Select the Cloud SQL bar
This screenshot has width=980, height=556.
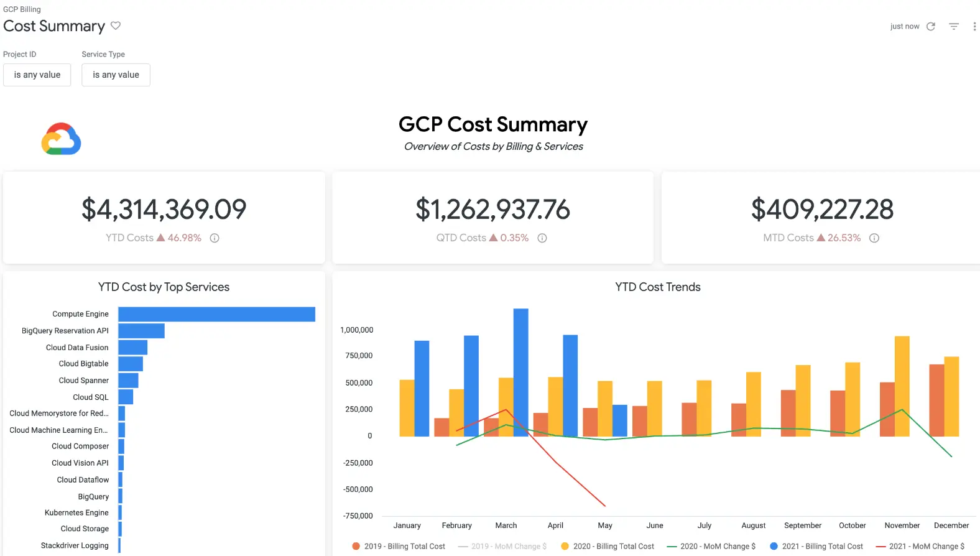(126, 397)
